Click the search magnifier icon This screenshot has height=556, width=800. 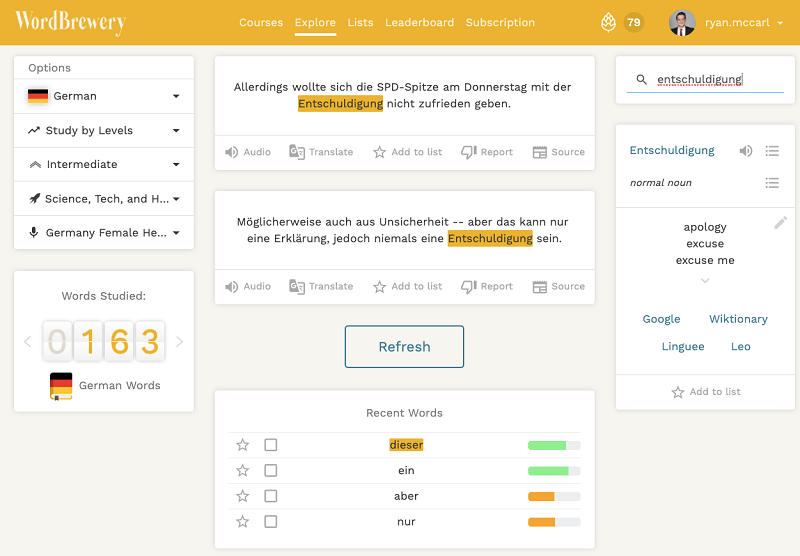tap(641, 80)
